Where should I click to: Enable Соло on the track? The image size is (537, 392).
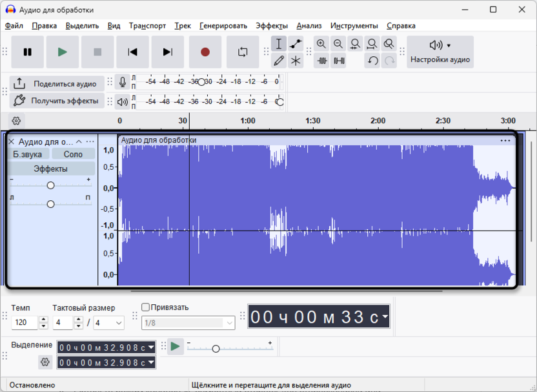[x=73, y=154]
